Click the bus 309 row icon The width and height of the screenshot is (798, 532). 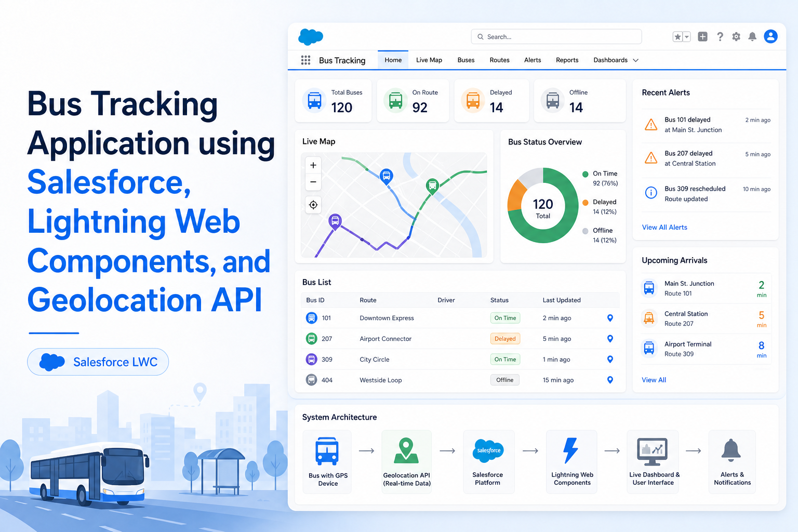311,359
